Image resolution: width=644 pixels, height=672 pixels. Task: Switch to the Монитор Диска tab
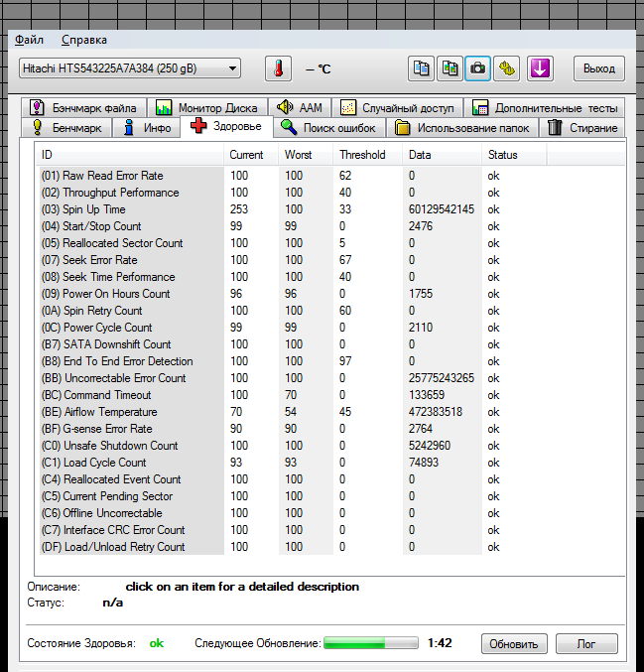tap(207, 107)
